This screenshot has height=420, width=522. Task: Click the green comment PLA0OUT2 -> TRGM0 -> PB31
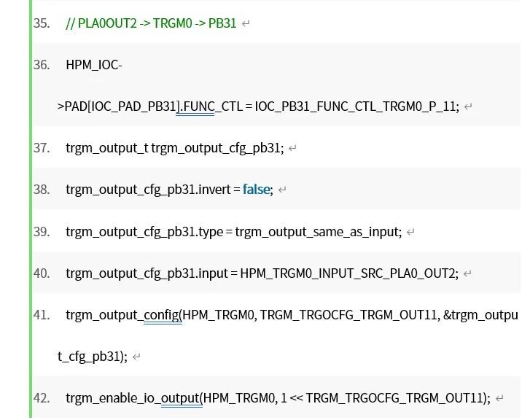click(x=151, y=23)
